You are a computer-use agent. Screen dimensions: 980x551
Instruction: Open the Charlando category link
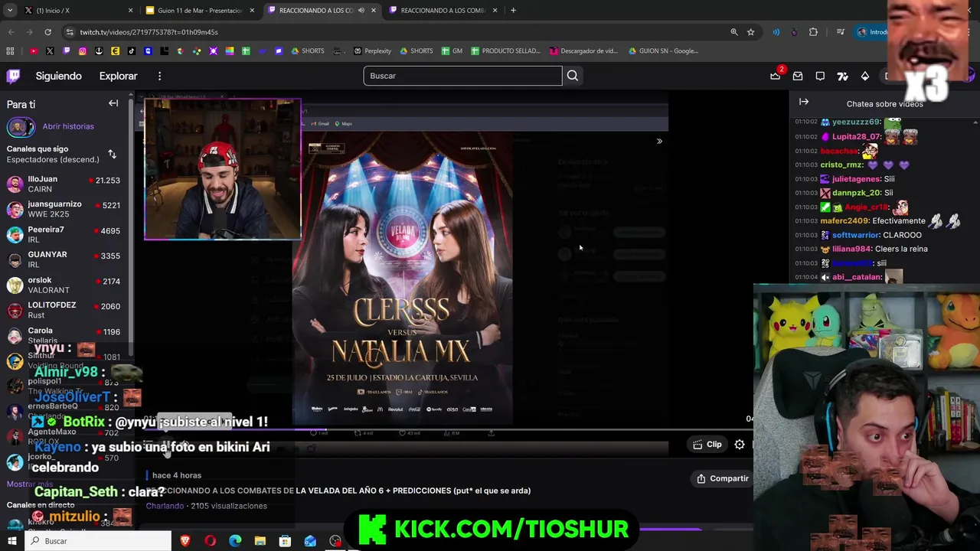tap(165, 506)
